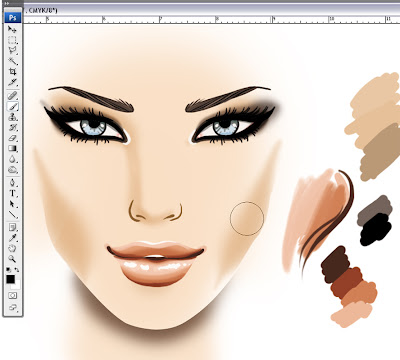
Task: Choose the Polygonal Lasso tool
Action: [12, 51]
